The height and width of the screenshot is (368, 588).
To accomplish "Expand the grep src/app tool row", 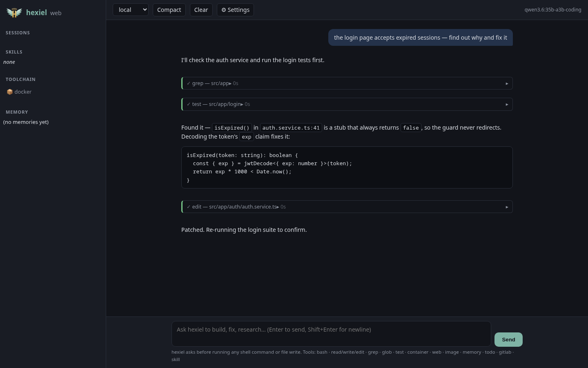I will [347, 83].
